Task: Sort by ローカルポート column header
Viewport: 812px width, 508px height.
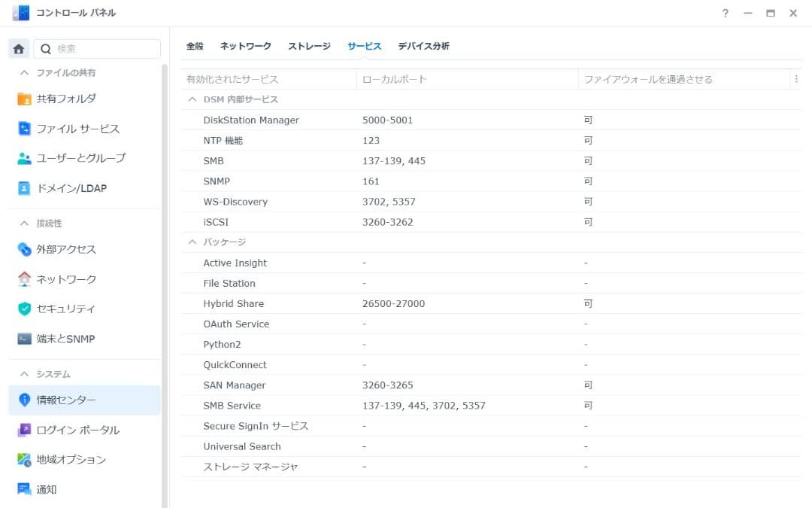Action: click(x=468, y=79)
